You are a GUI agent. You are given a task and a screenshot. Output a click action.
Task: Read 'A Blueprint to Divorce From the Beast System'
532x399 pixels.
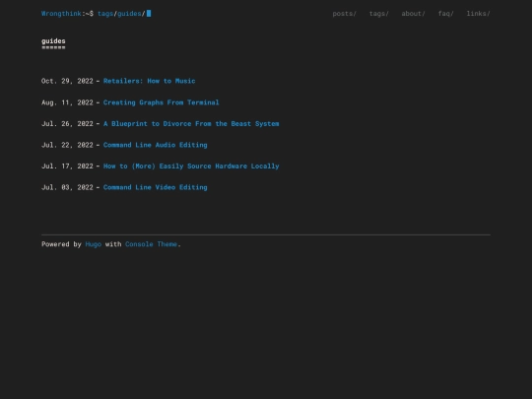pyautogui.click(x=191, y=123)
